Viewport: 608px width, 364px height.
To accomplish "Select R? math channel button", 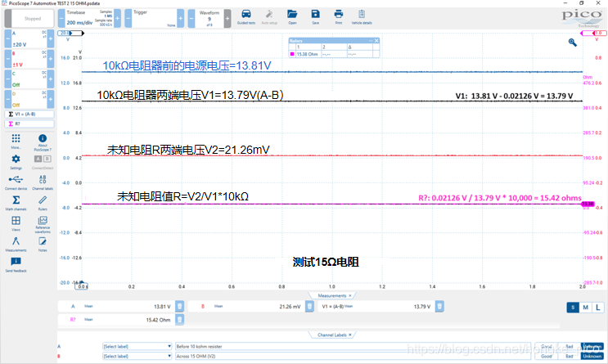I will coord(29,124).
